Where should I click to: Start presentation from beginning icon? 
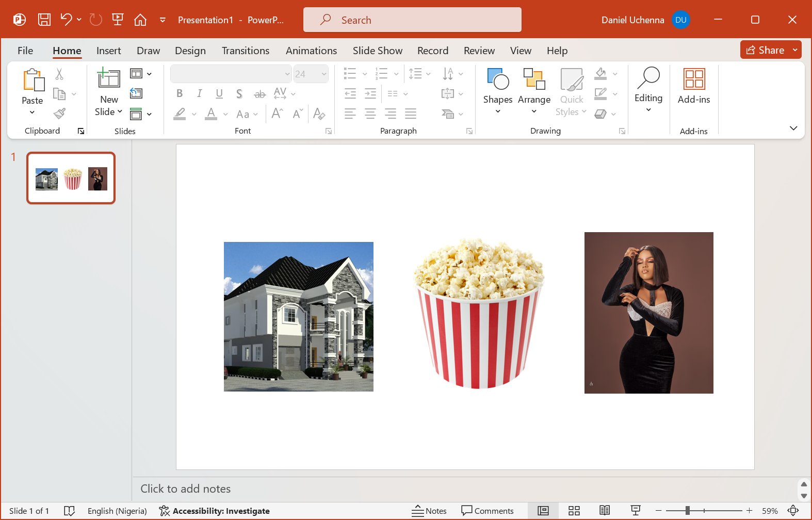(118, 20)
